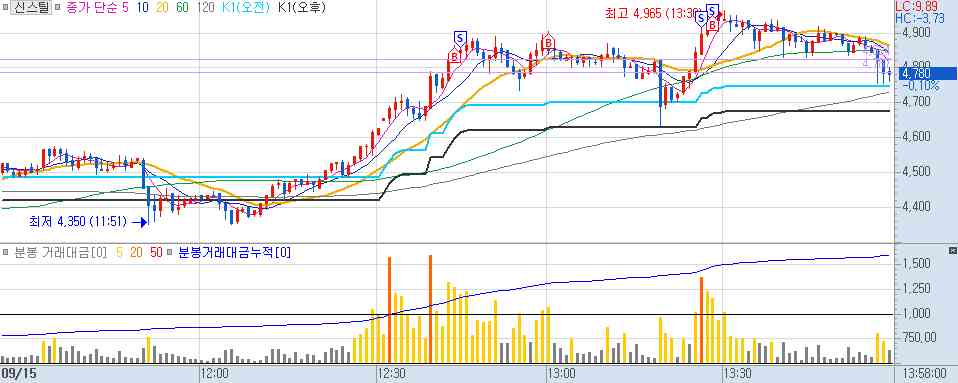Toggle the square before 종가 단순 legend
The height and width of the screenshot is (383, 958).
click(x=57, y=8)
